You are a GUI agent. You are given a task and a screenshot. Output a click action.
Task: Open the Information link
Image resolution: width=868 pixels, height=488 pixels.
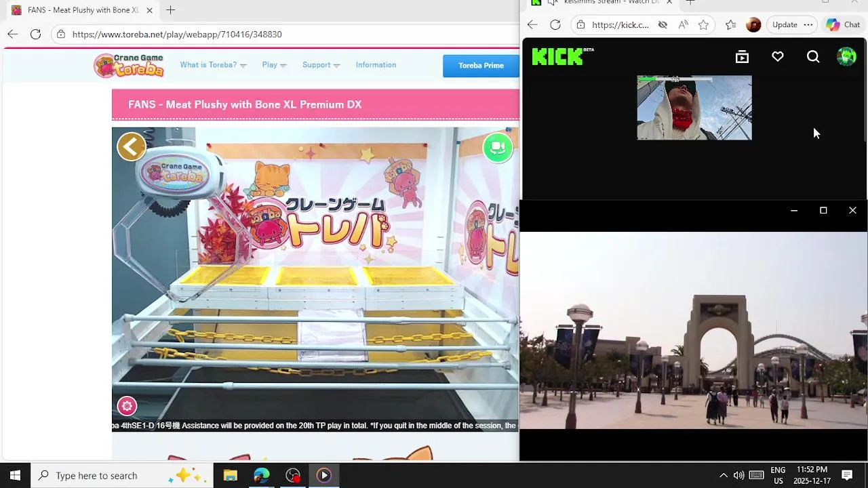pos(376,65)
